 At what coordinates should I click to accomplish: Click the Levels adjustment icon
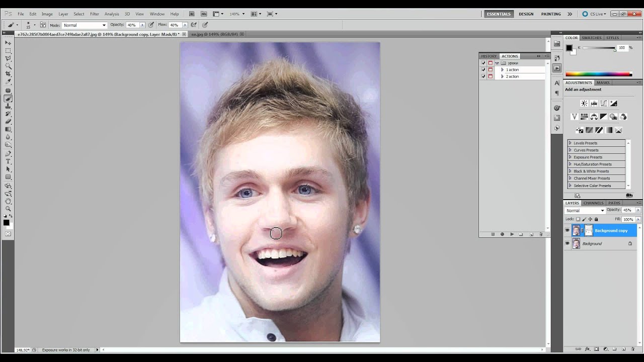point(594,103)
